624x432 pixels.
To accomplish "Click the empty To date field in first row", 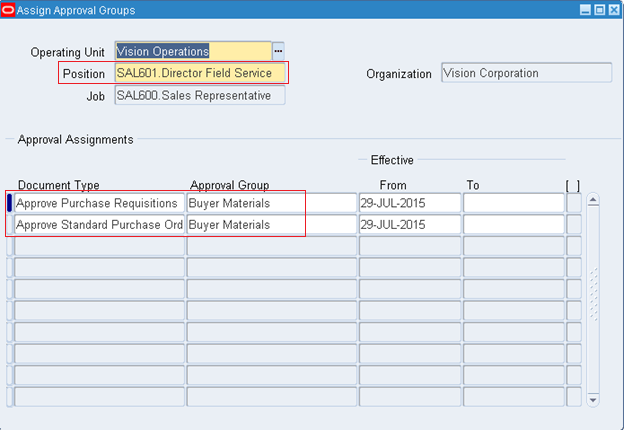I will click(513, 203).
